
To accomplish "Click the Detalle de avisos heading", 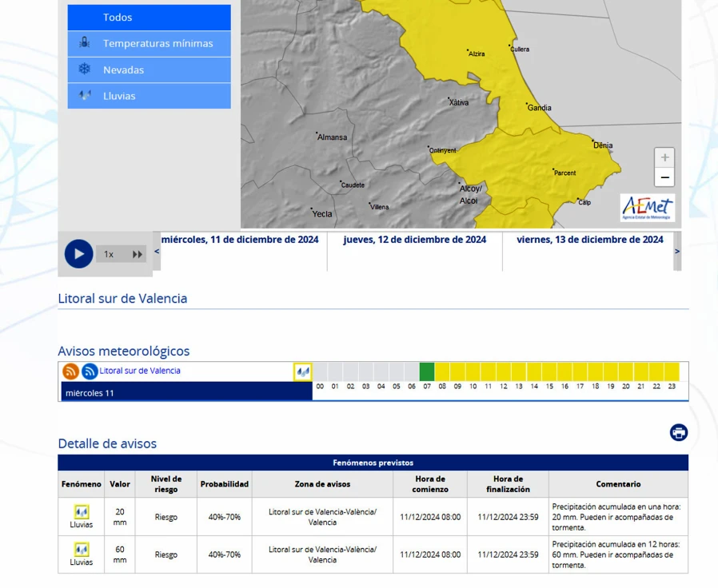I will point(107,443).
